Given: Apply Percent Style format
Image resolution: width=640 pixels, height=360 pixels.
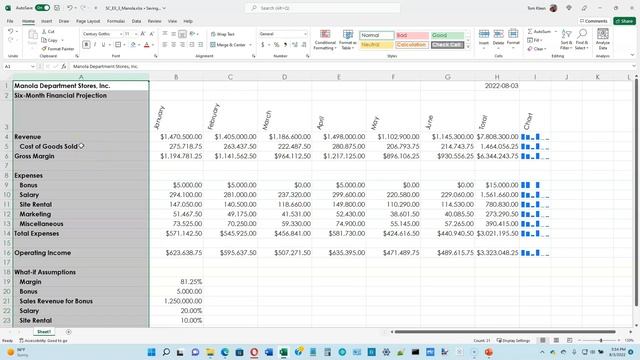Looking at the screenshot, I should tap(277, 44).
